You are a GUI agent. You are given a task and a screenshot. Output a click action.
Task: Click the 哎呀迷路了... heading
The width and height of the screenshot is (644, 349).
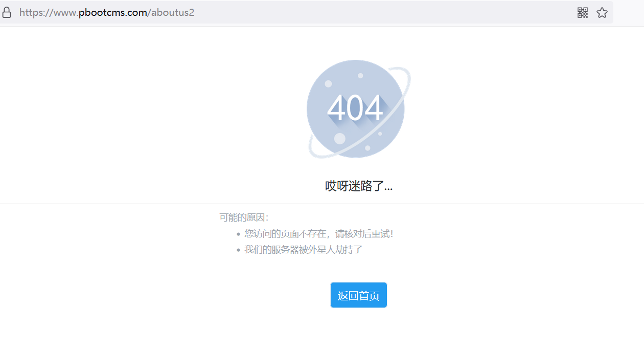359,186
